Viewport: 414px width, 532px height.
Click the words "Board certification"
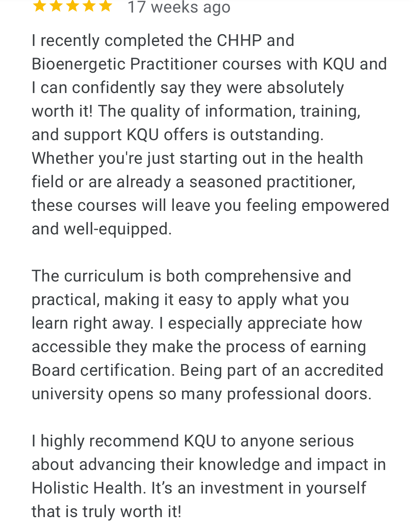tap(103, 370)
